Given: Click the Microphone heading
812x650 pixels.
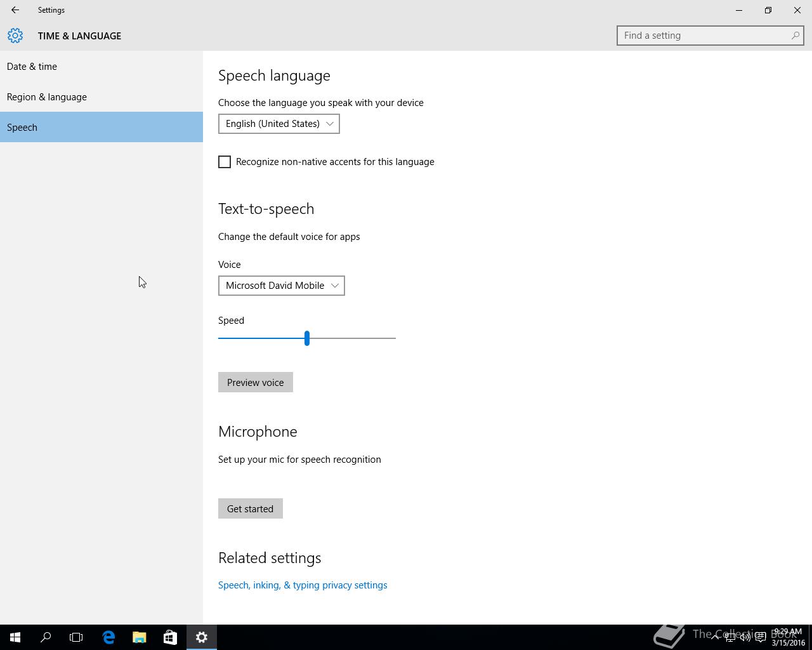Looking at the screenshot, I should [258, 432].
